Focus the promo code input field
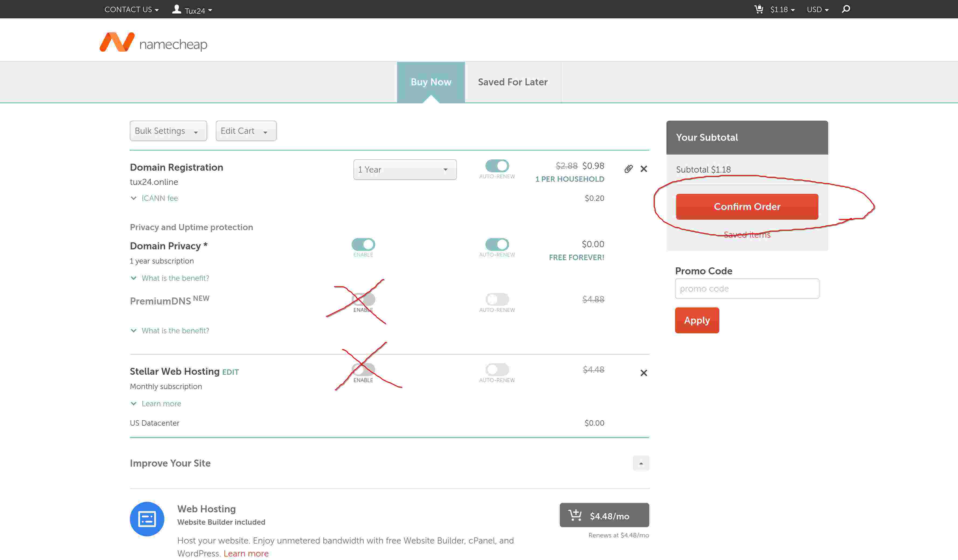The height and width of the screenshot is (560, 958). (747, 289)
